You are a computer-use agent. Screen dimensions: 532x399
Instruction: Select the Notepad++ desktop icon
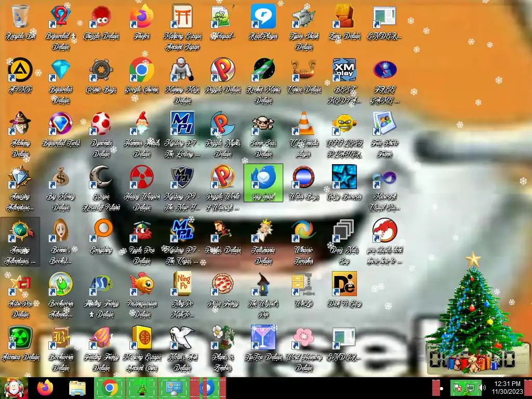pyautogui.click(x=222, y=22)
